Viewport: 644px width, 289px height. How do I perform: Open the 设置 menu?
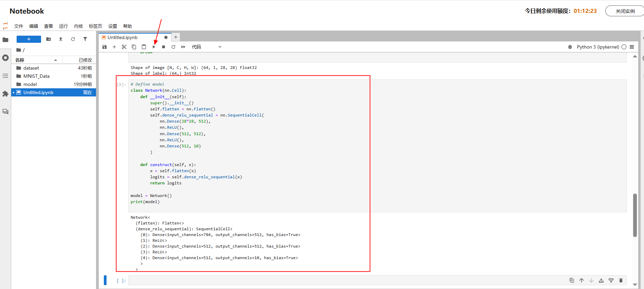113,26
